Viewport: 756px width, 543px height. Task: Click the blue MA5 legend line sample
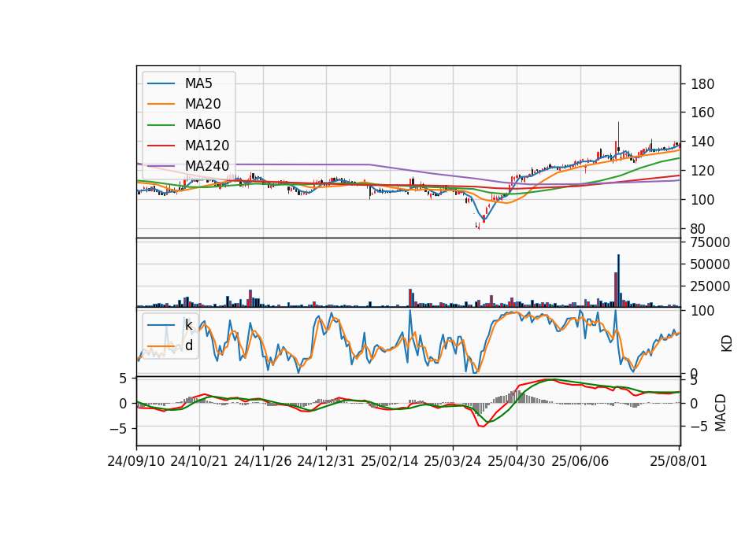(x=161, y=83)
